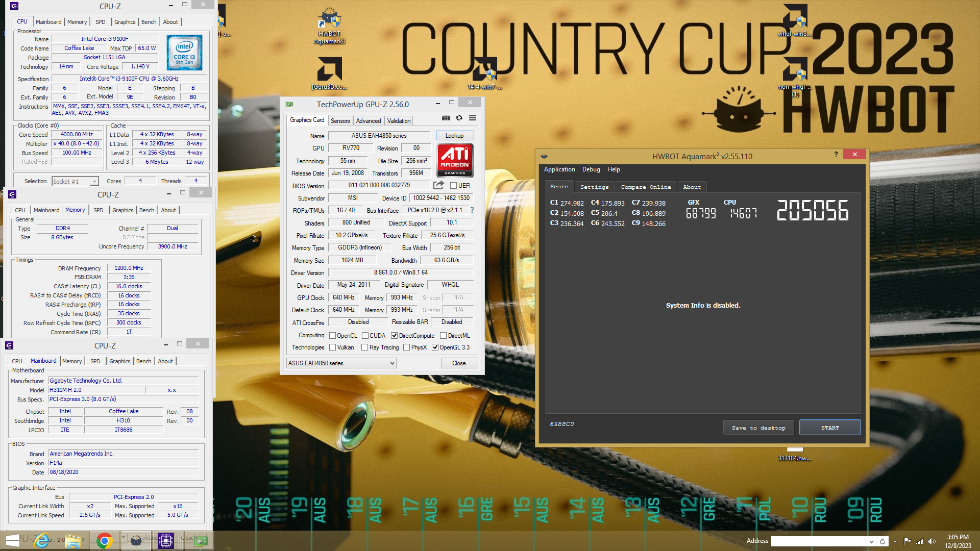Open the ASUS EAH4850 series GPU dropdown
The image size is (980, 551).
point(341,363)
